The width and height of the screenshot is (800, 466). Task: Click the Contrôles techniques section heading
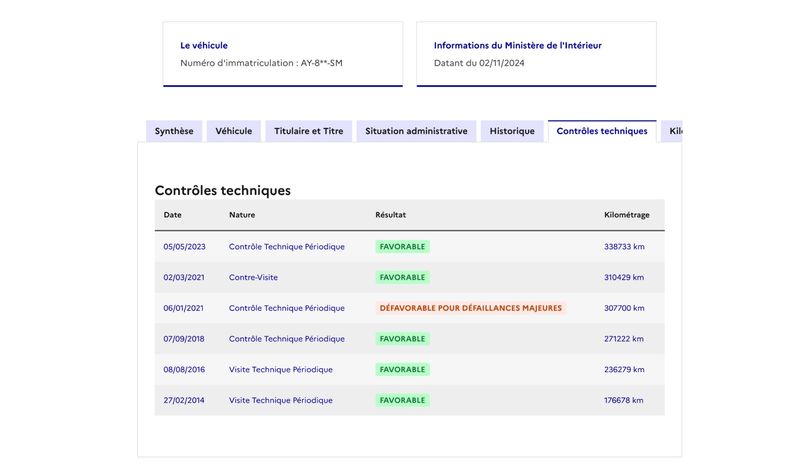tap(222, 190)
